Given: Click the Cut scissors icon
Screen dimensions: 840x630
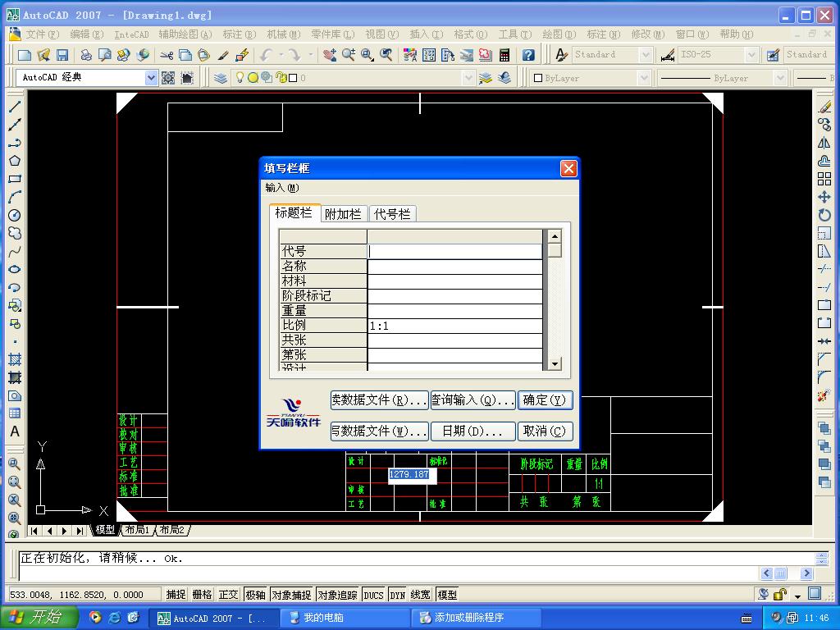Looking at the screenshot, I should click(x=167, y=55).
